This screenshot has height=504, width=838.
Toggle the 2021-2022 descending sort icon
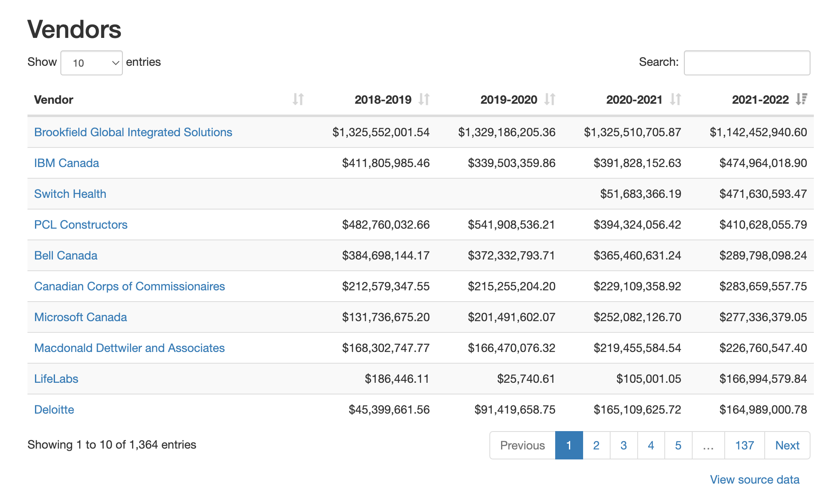tap(801, 99)
